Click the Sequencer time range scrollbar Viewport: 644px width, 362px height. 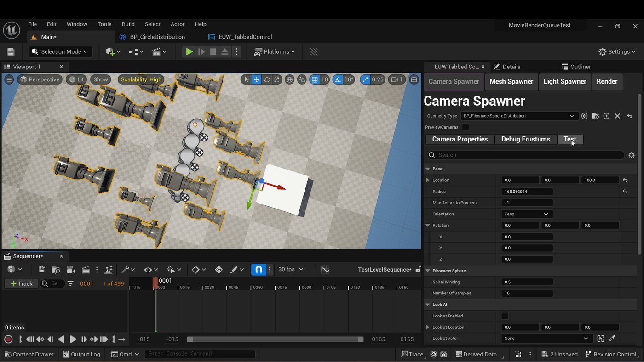click(x=275, y=339)
